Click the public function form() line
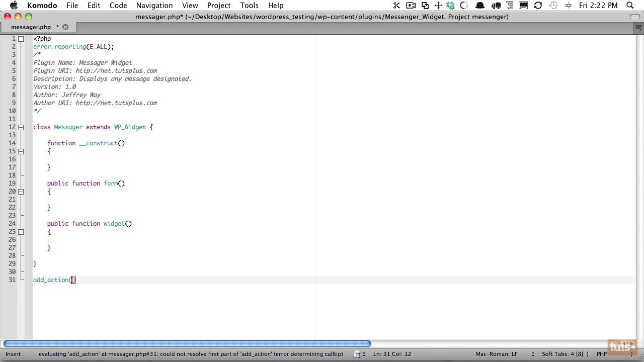This screenshot has width=644, height=362. click(x=86, y=184)
